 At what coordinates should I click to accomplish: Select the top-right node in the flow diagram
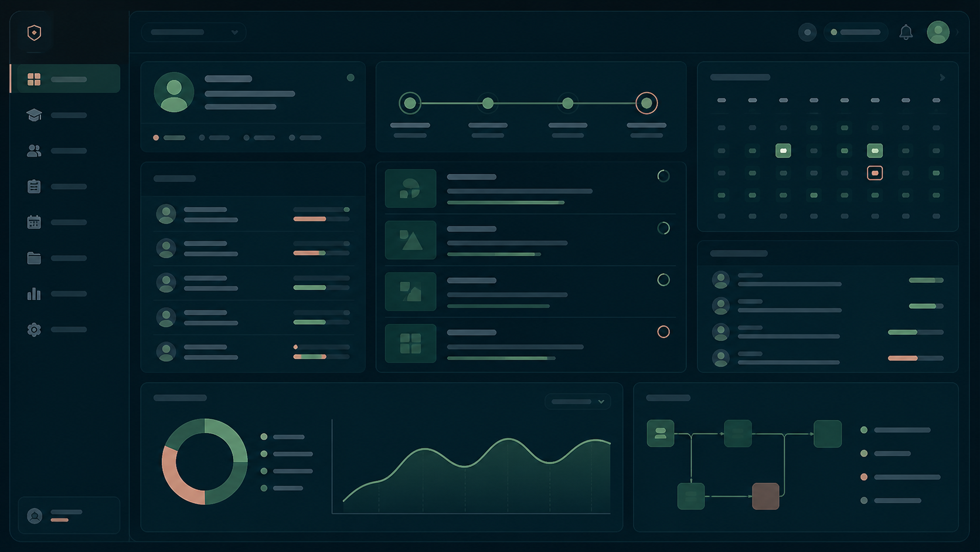tap(828, 434)
